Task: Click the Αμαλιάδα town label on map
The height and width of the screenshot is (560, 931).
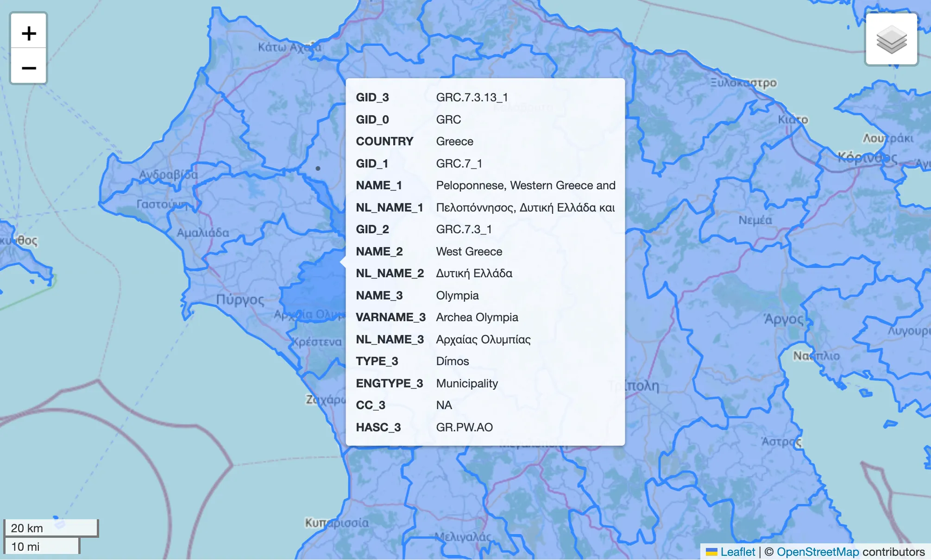Action: tap(203, 232)
